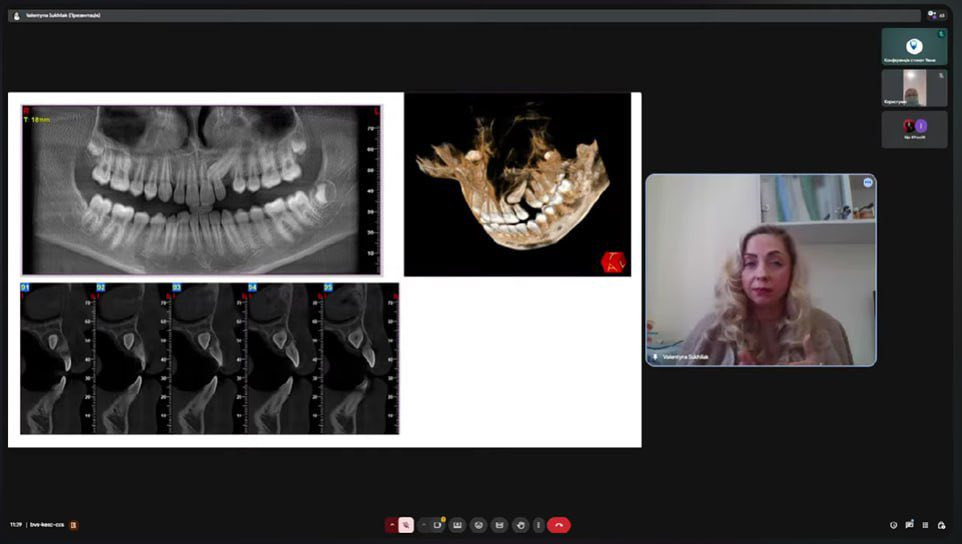Click the options icon on Valentyna's video tile
Image resolution: width=962 pixels, height=544 pixels.
[x=867, y=183]
